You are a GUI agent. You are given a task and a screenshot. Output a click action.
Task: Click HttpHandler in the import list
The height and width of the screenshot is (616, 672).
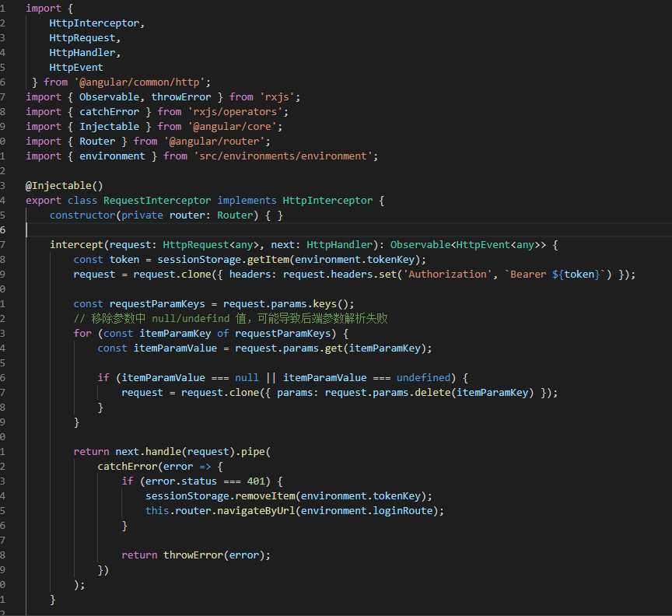click(x=82, y=53)
